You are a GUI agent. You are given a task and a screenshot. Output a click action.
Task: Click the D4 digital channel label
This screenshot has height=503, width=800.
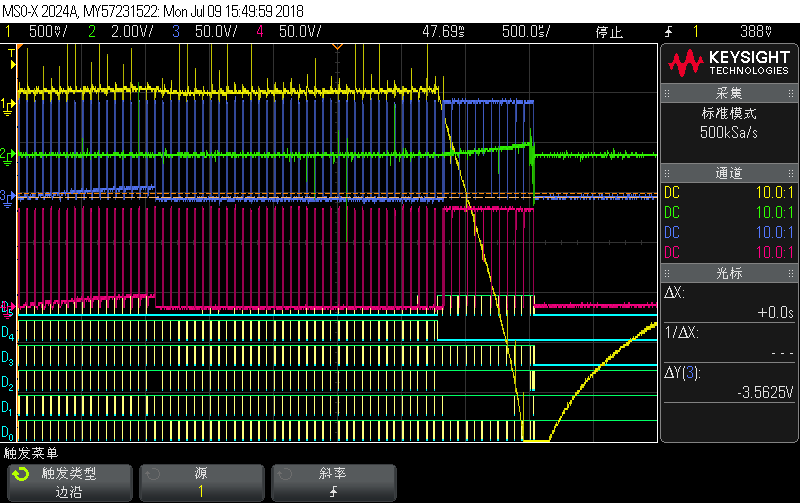coord(8,333)
